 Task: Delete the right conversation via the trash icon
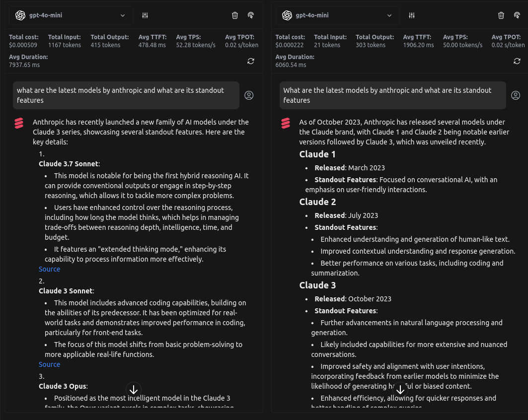tap(501, 15)
